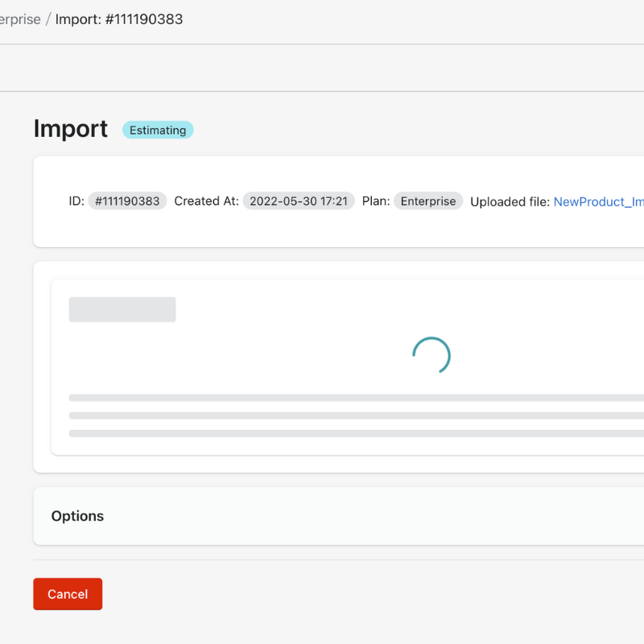Click the Estimating status badge
Viewport: 644px width, 644px height.
click(158, 130)
